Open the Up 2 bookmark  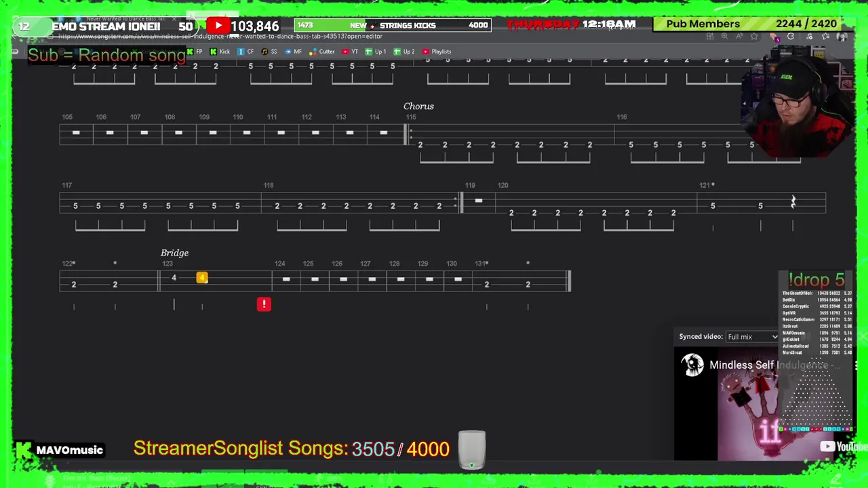[404, 52]
